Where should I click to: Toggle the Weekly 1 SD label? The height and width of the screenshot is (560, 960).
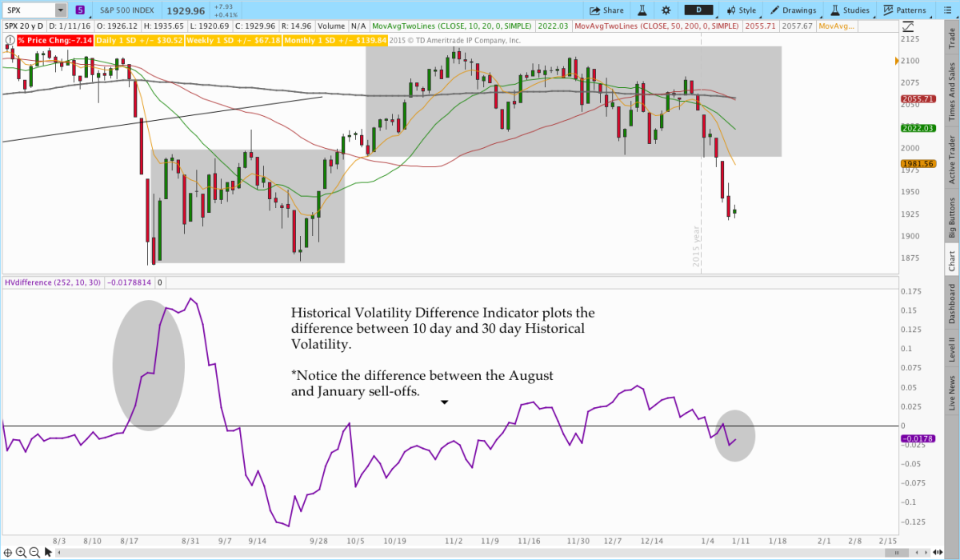click(x=232, y=40)
